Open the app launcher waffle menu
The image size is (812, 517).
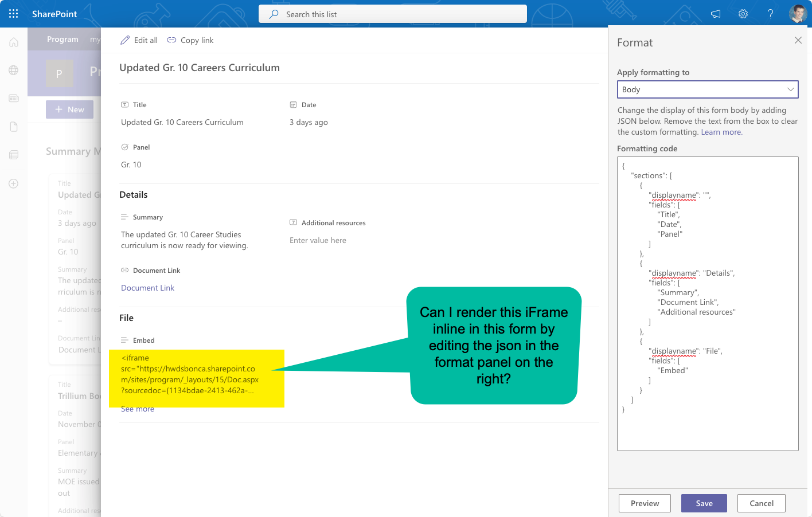tap(13, 14)
